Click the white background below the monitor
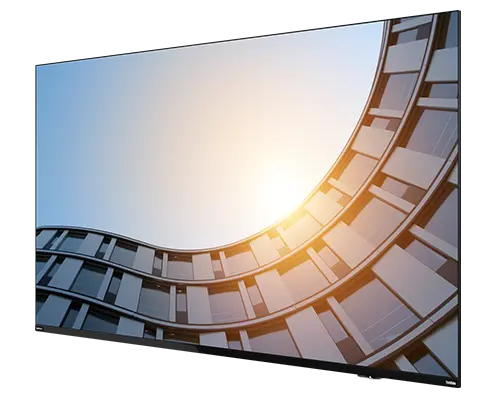 pos(167,377)
